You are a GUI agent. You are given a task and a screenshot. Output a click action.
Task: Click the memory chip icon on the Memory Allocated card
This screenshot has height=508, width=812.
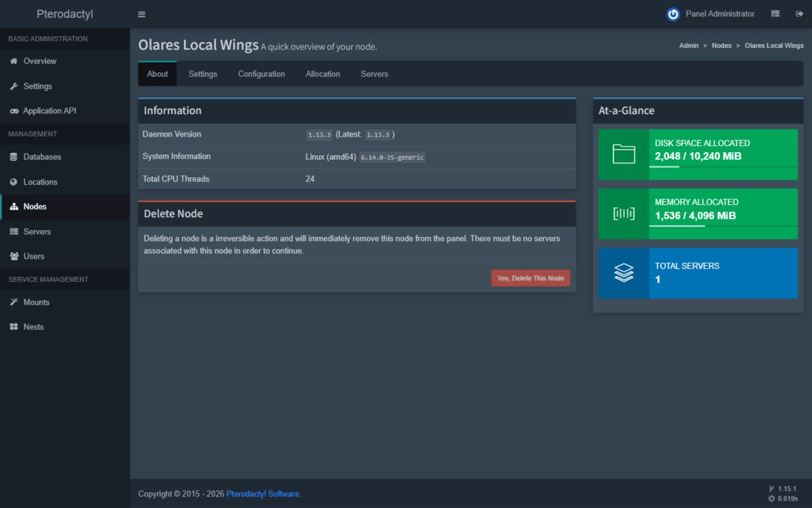tap(624, 213)
